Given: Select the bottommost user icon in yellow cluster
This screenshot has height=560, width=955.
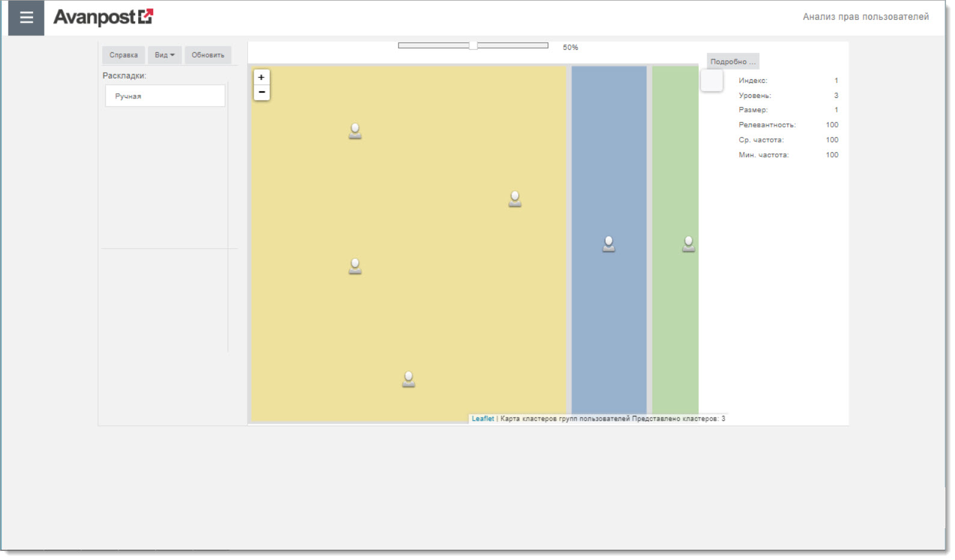Looking at the screenshot, I should pyautogui.click(x=409, y=379).
